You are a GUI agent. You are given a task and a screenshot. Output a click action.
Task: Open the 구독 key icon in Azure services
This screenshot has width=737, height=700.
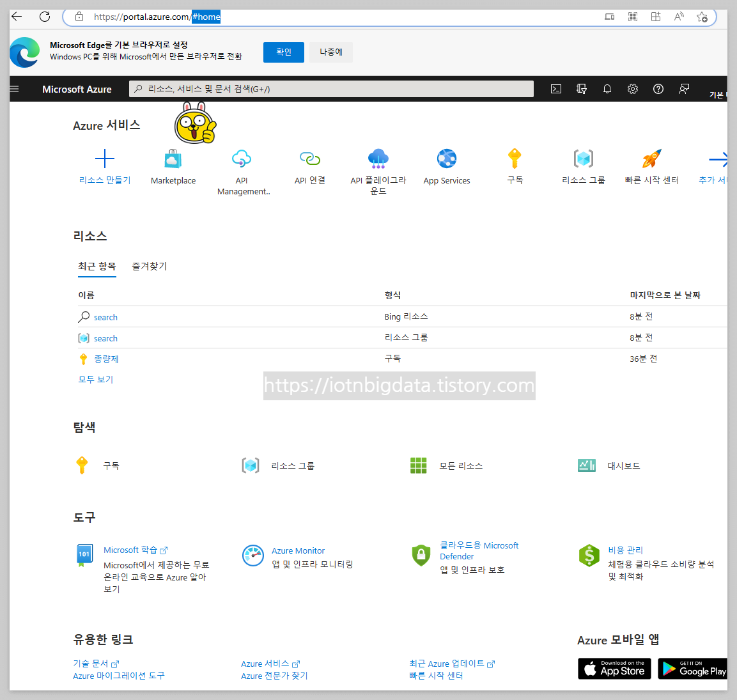(515, 159)
